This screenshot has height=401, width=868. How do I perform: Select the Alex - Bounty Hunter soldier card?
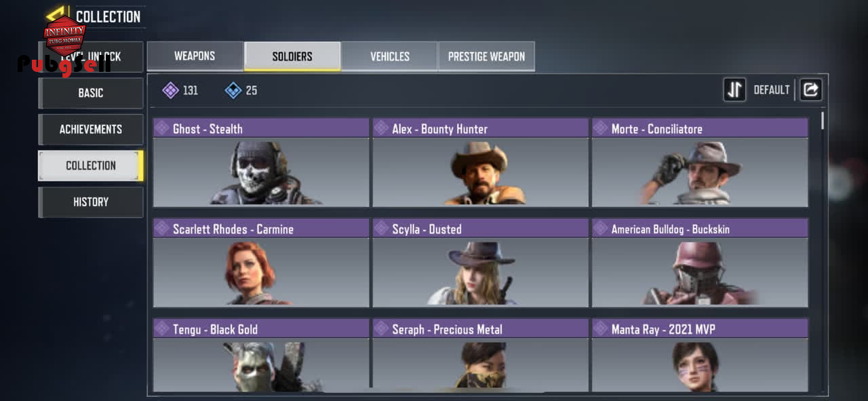point(480,163)
